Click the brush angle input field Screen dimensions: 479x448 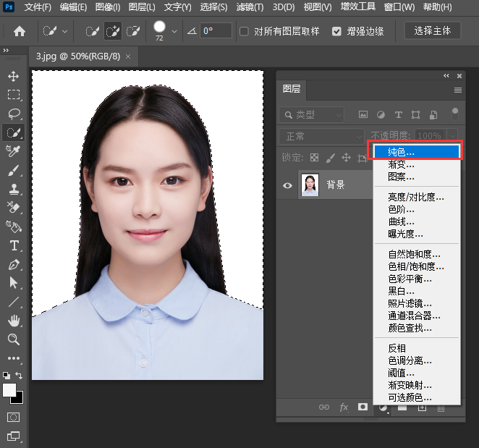pos(216,31)
